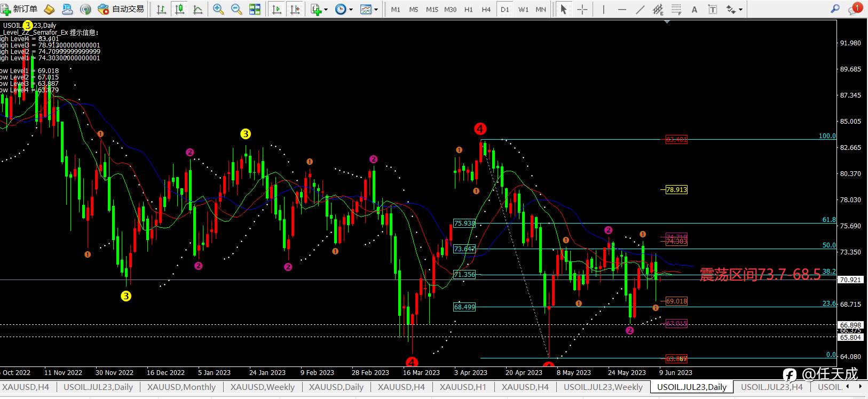Switch to the XAUUSD,Weekly tab
The image size is (868, 399).
pos(262,387)
